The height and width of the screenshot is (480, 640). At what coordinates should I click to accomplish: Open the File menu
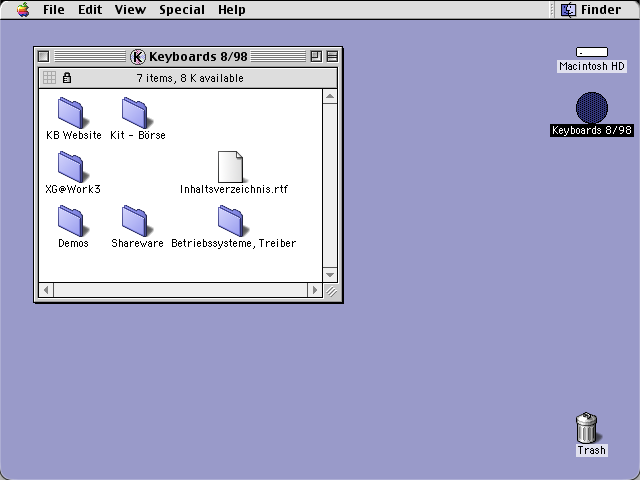tap(53, 9)
